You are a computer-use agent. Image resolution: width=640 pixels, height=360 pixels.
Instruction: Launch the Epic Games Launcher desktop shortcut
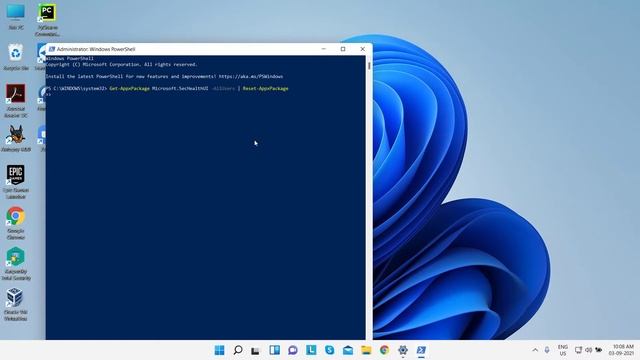click(x=16, y=182)
